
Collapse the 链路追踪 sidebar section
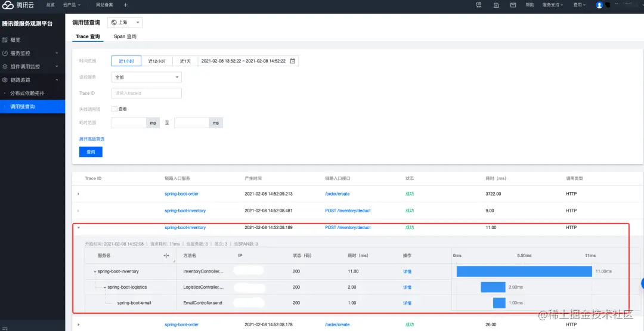point(57,80)
